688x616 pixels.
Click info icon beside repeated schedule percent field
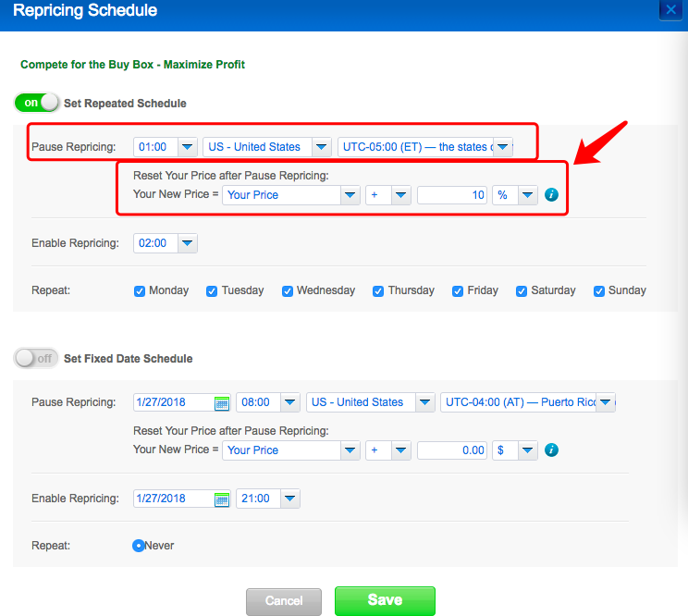[x=551, y=195]
